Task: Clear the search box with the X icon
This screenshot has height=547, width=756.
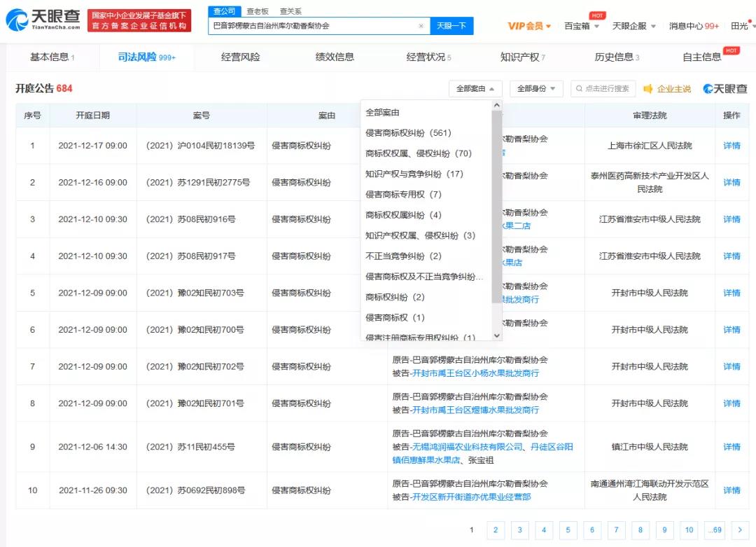Action: (421, 26)
